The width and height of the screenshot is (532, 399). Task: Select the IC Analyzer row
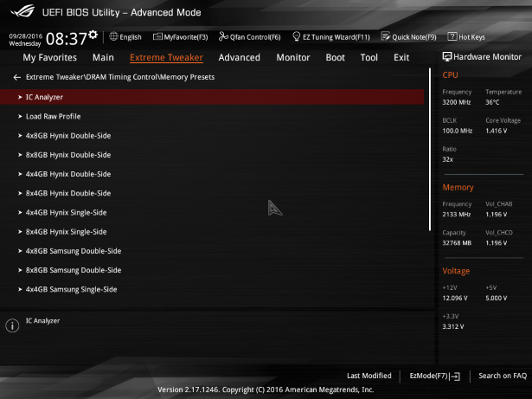pyautogui.click(x=212, y=97)
